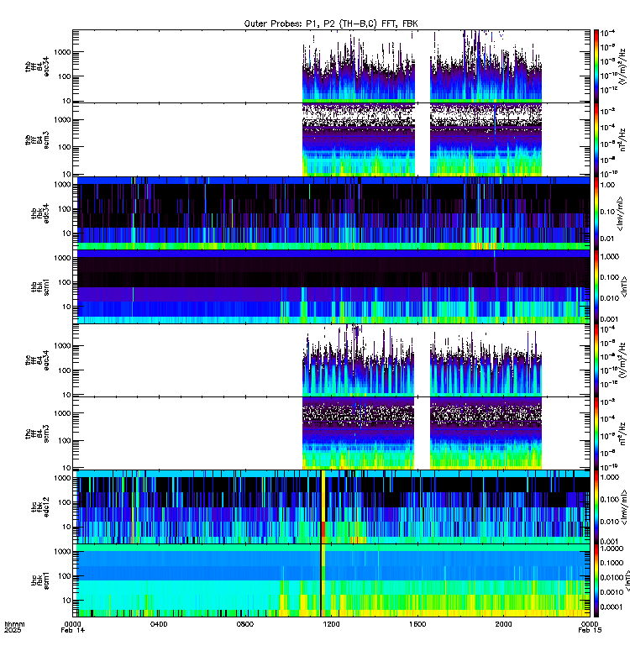
Task: Click the '0.0100' value on thc scm1 color scale
Action: click(612, 578)
